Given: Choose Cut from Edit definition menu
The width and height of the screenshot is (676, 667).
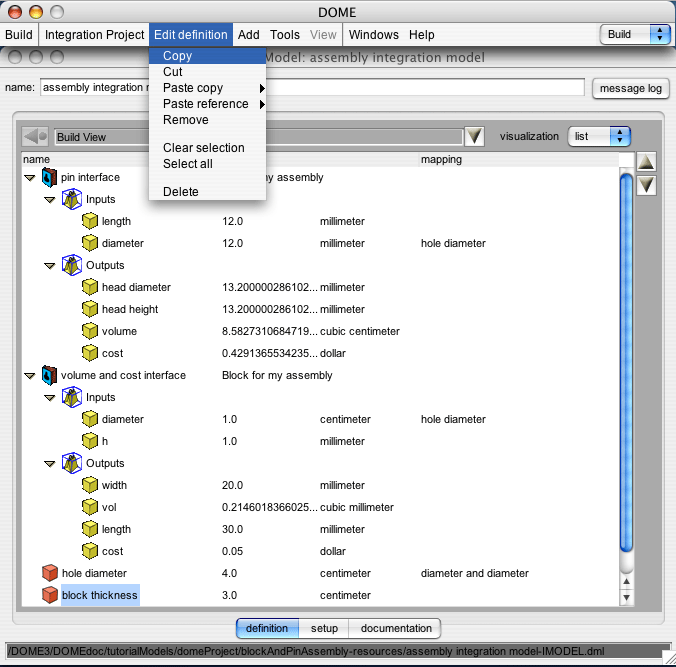Looking at the screenshot, I should [x=207, y=72].
